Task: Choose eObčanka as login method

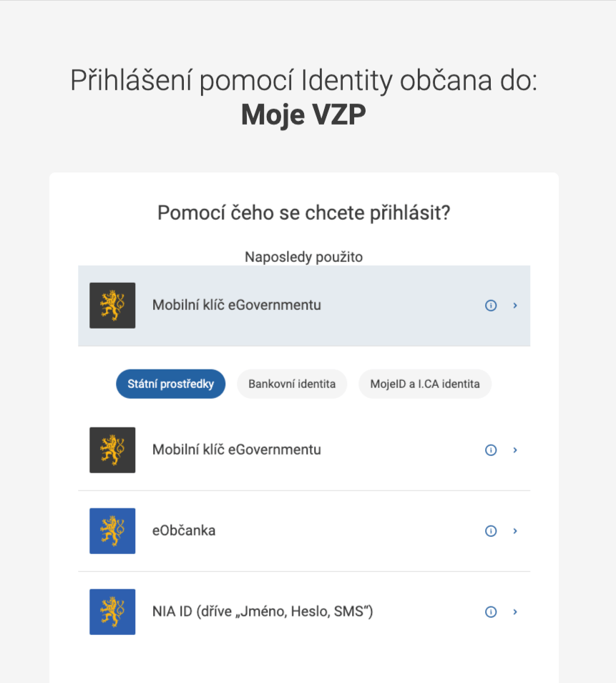Action: (304, 531)
